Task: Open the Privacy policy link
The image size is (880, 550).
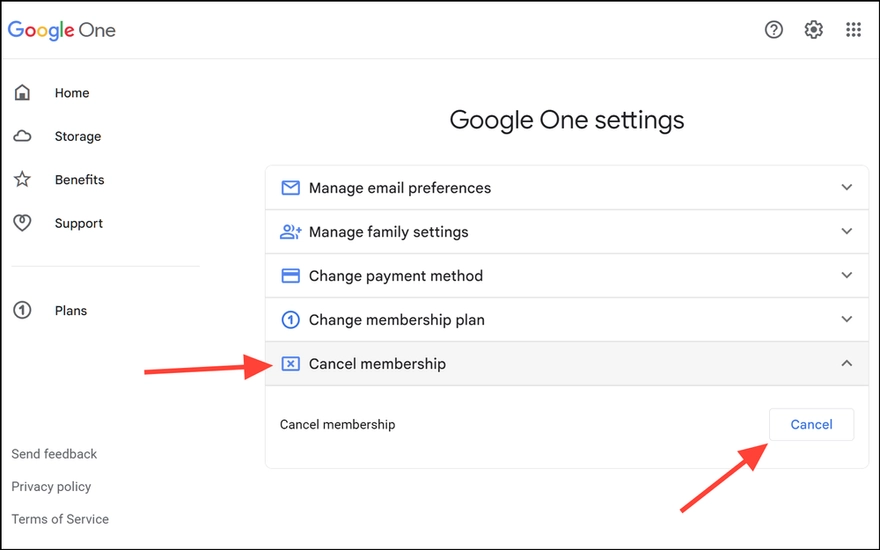Action: click(51, 487)
